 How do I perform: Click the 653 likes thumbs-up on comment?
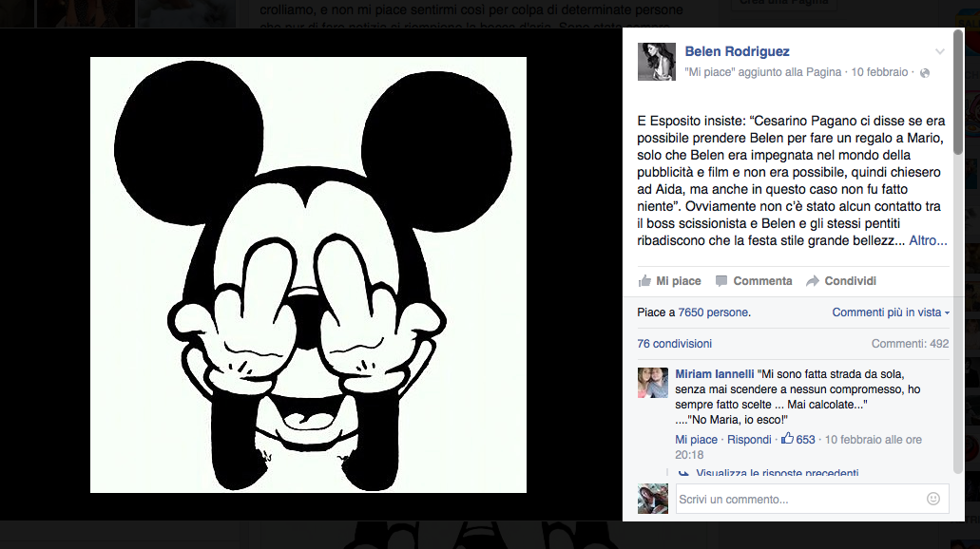(787, 439)
